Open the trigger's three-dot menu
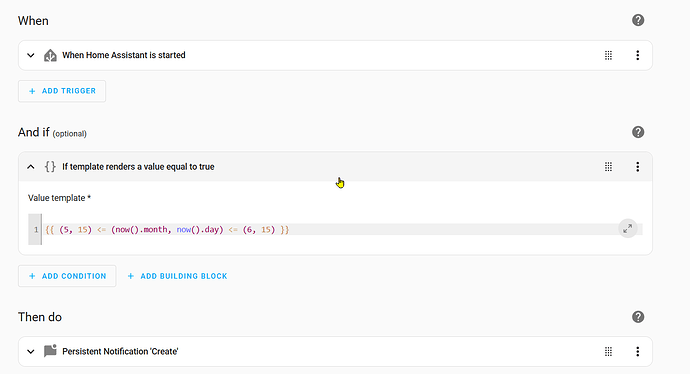Screen dimensions: 690x374 pos(638,55)
